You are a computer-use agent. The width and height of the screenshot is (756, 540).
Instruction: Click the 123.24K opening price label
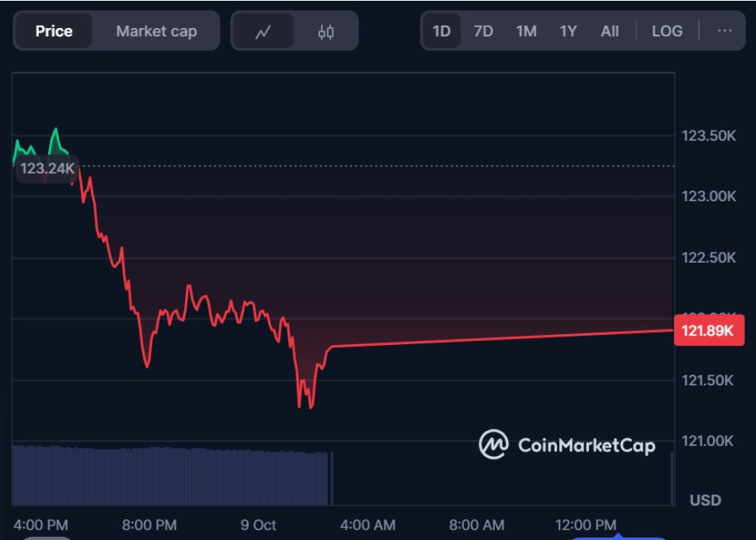click(x=47, y=168)
